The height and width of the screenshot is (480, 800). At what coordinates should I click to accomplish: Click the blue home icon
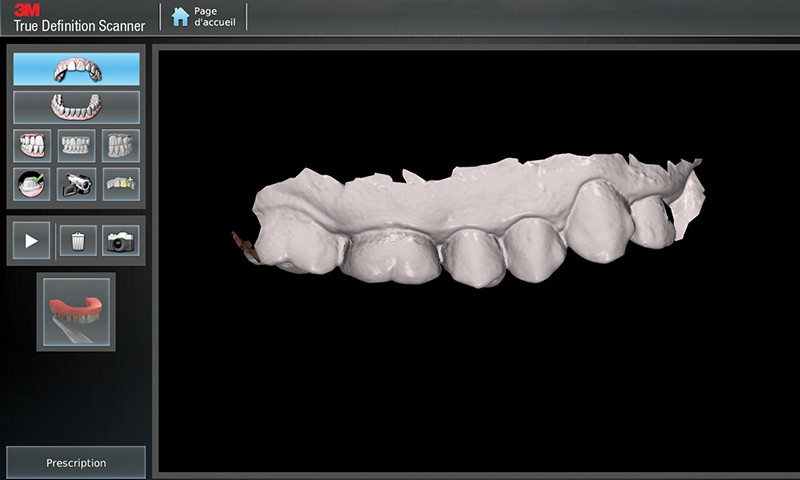pyautogui.click(x=180, y=17)
